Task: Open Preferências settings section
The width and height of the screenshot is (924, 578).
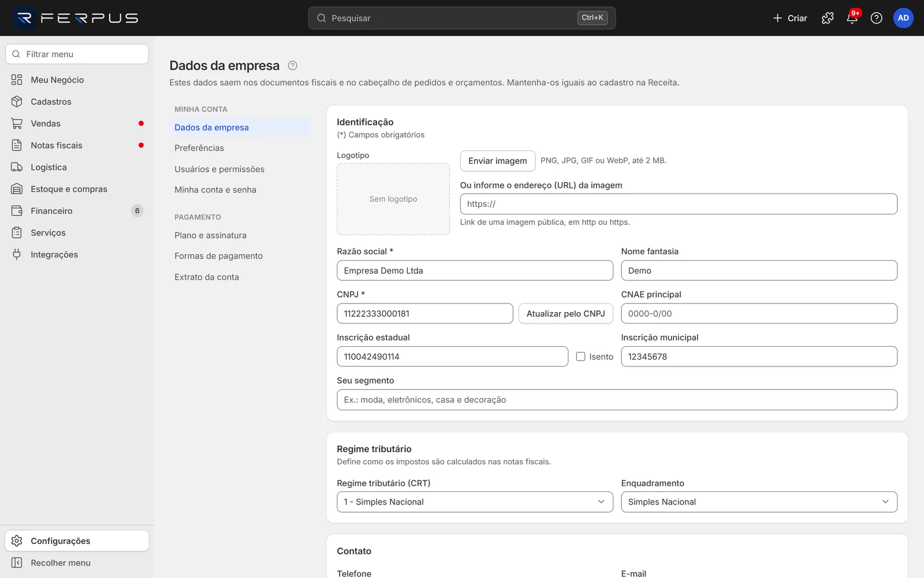Action: [x=240, y=148]
